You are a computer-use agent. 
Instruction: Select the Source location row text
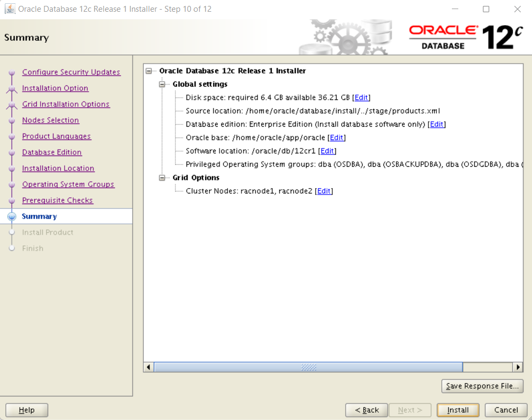(313, 111)
